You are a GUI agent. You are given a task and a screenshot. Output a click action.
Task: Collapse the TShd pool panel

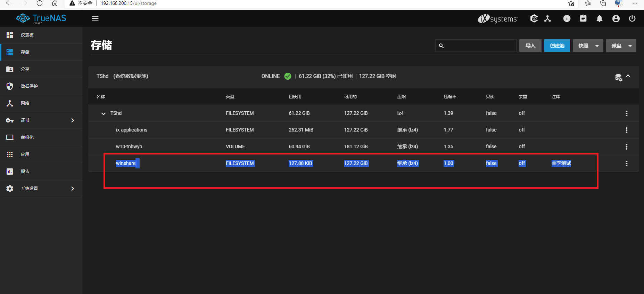(x=628, y=76)
